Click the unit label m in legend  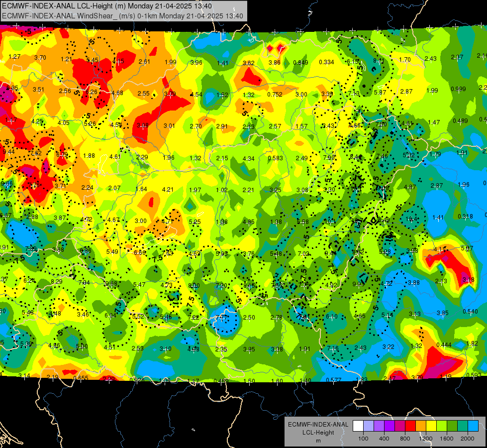tap(318, 441)
